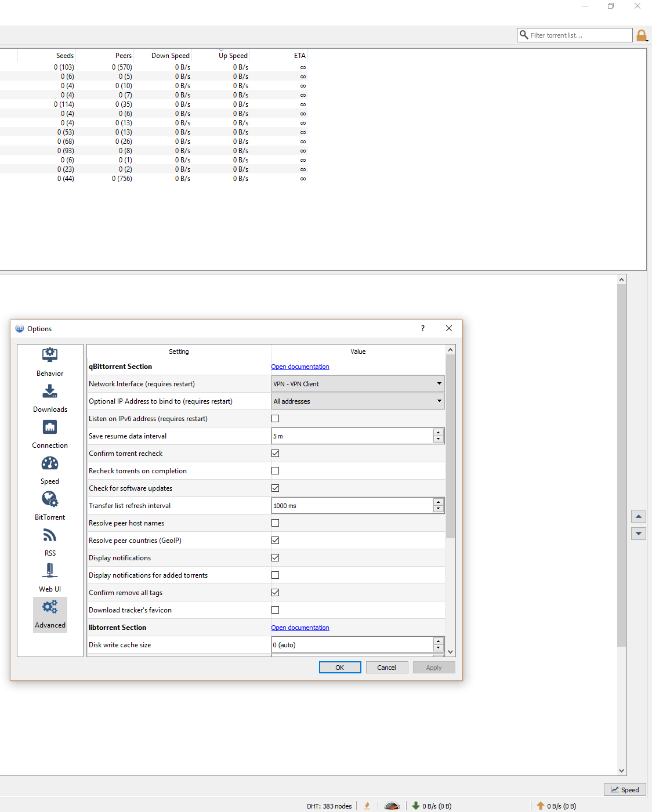
Task: Sort torrent list by Up Speed column
Action: (220, 56)
